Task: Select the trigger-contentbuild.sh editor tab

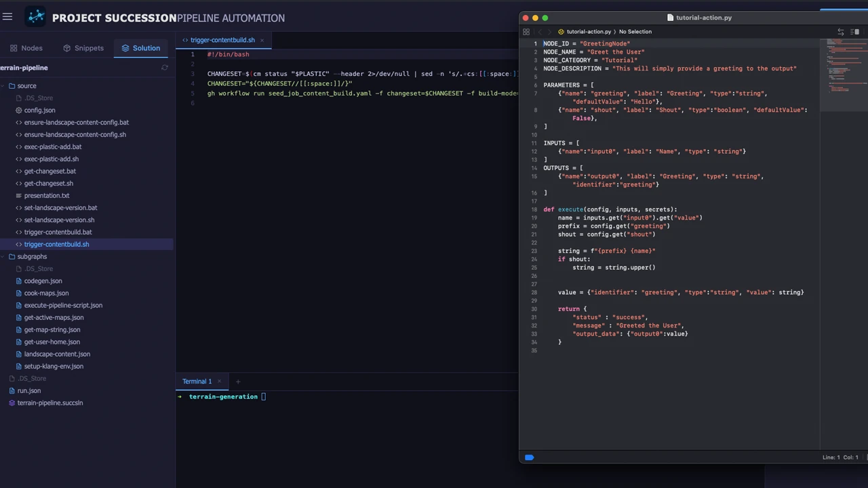Action: pyautogui.click(x=222, y=40)
